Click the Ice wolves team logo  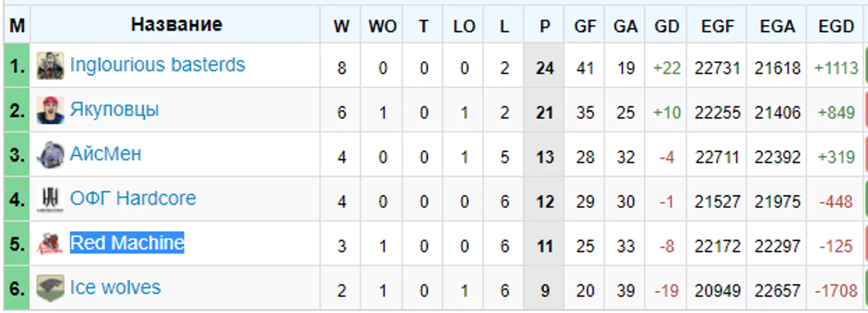(50, 289)
